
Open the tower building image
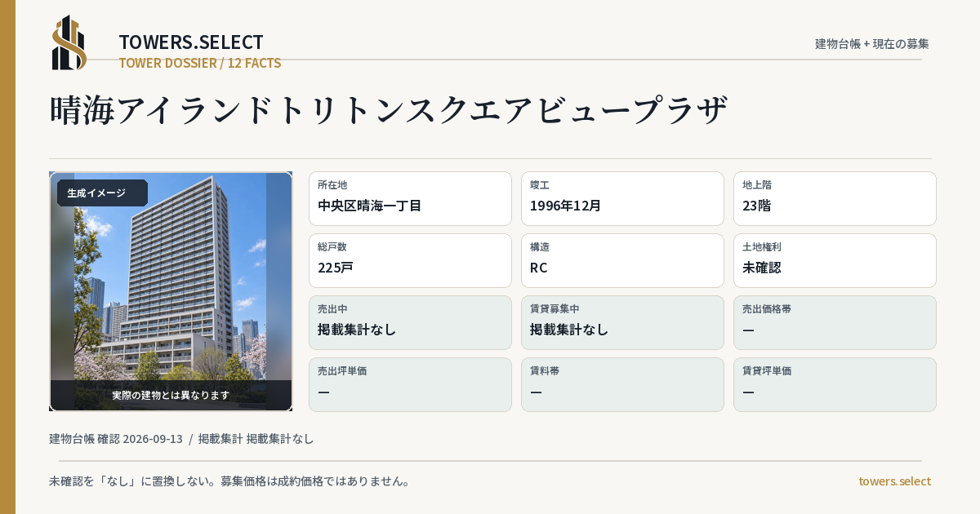(x=171, y=291)
